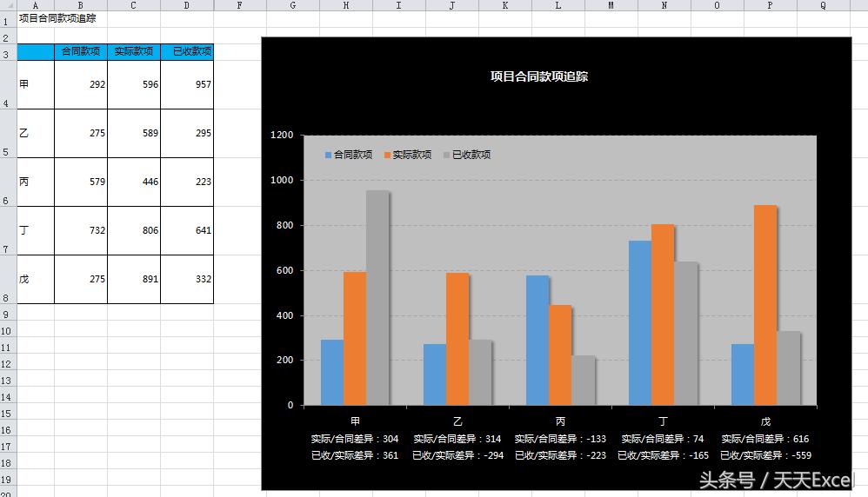Select column Q header

823,5
